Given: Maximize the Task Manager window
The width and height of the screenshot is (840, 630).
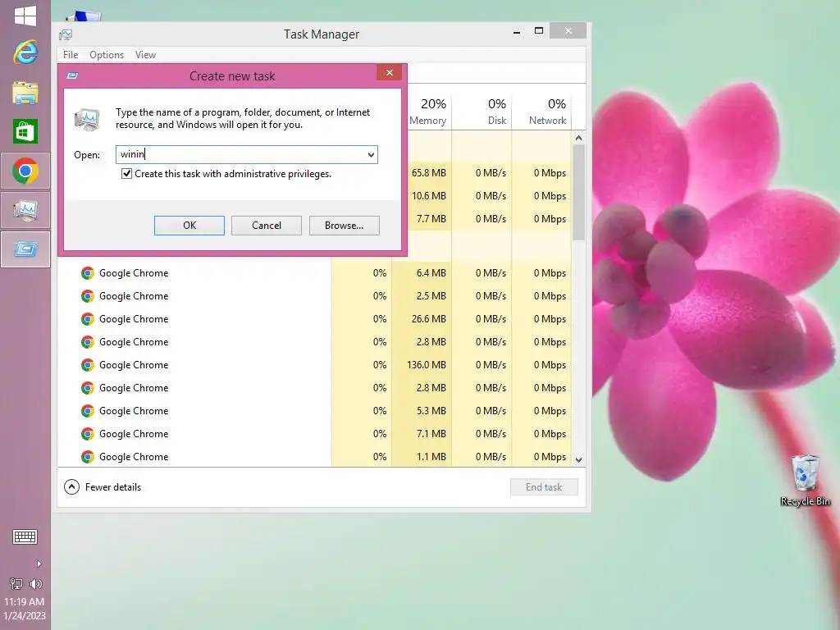Looking at the screenshot, I should click(539, 31).
